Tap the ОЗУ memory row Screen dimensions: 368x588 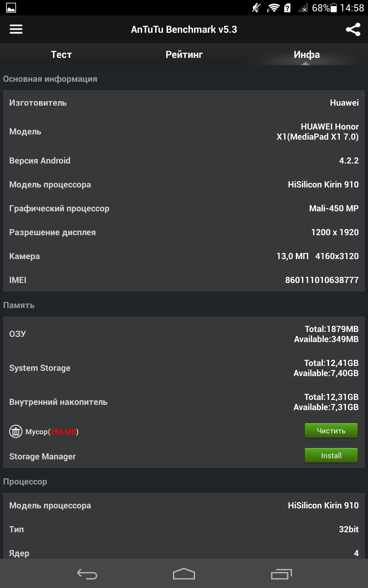pos(184,334)
